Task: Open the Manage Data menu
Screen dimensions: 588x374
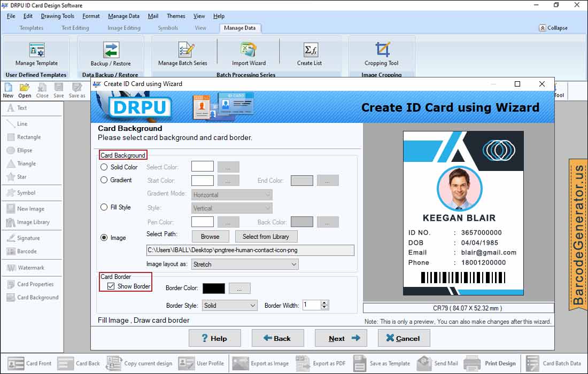Action: point(123,16)
